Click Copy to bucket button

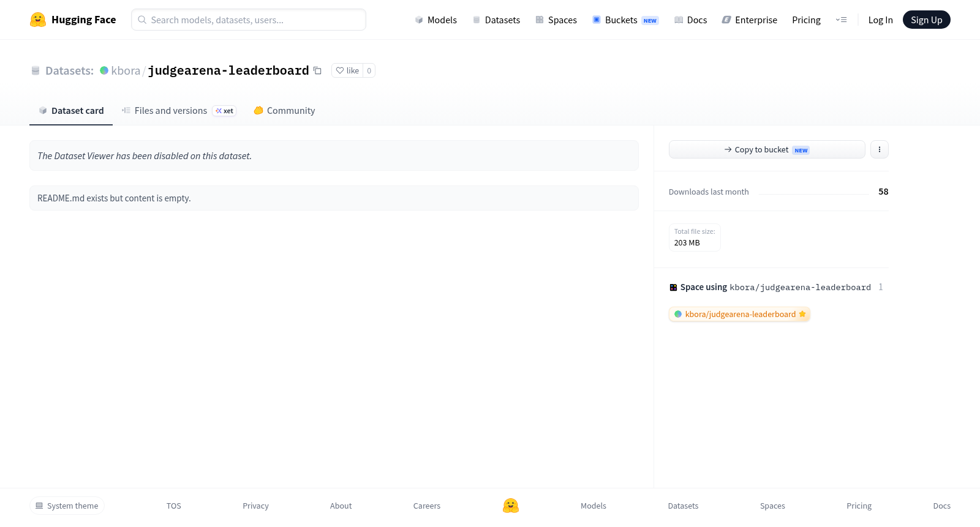(x=767, y=149)
